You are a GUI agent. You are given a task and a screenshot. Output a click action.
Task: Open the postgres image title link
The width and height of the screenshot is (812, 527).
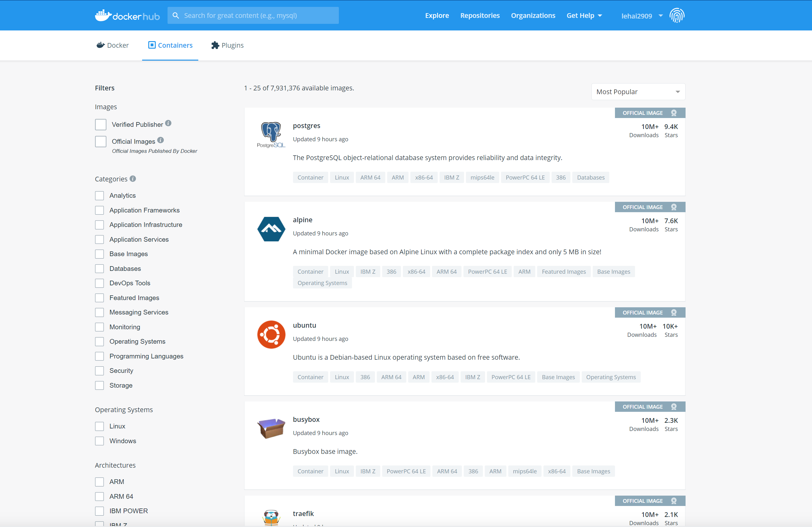coord(306,126)
